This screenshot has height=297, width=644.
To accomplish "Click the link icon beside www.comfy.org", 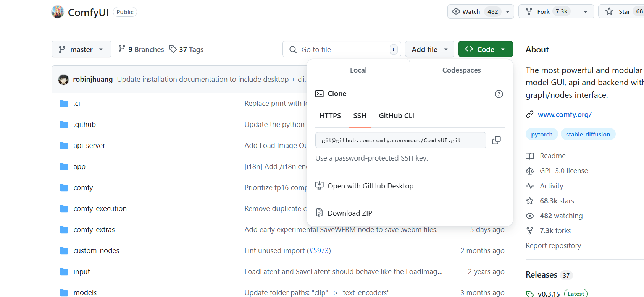I will pos(530,114).
